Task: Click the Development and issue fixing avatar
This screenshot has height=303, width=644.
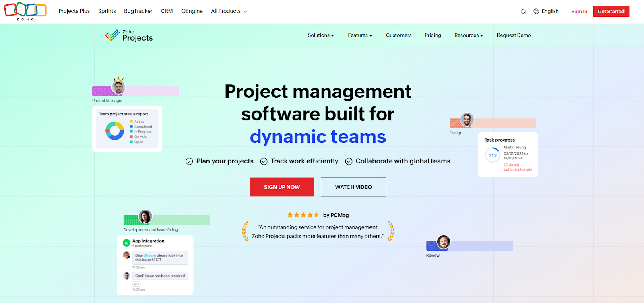Action: [x=145, y=216]
